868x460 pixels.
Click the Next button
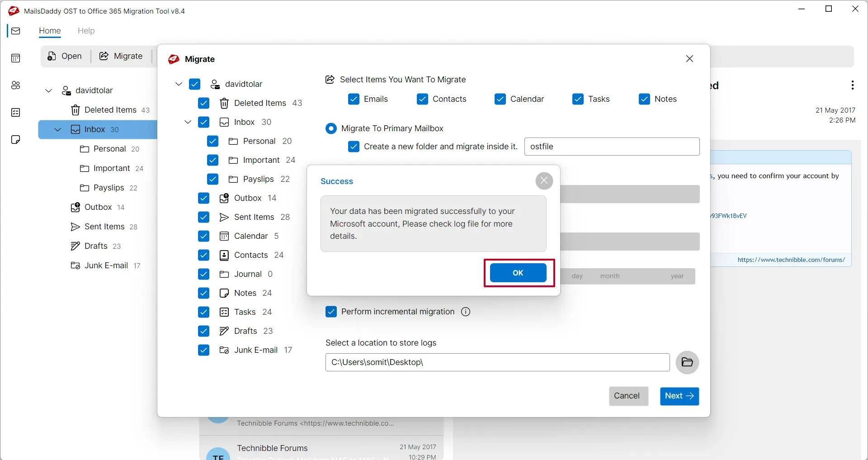click(x=679, y=396)
